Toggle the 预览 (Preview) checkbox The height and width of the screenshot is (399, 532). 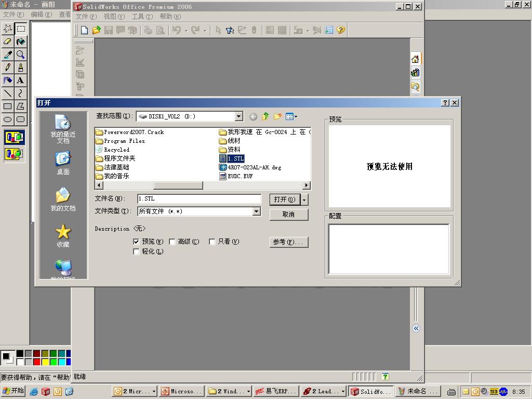tap(137, 242)
